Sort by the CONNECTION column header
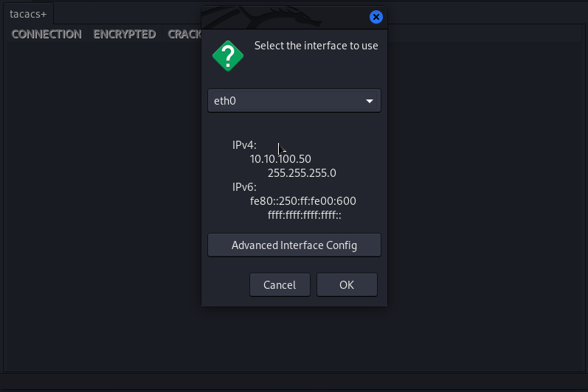 tap(46, 34)
